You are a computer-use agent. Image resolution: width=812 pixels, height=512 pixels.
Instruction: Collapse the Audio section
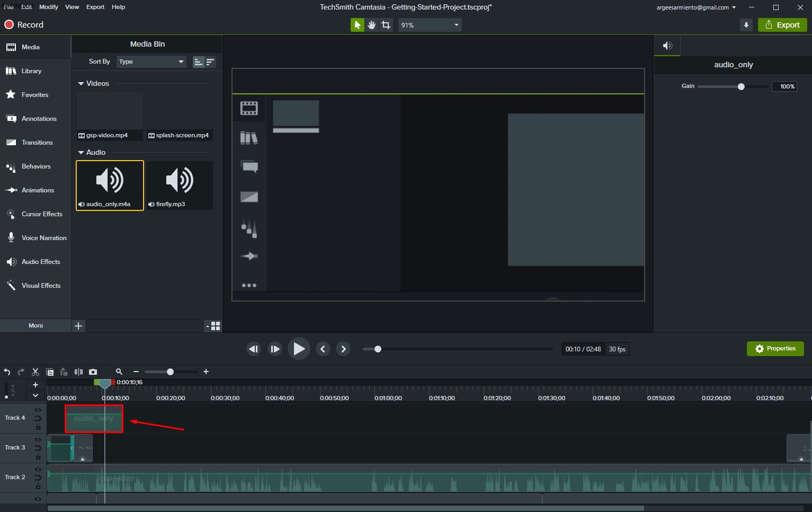[81, 153]
